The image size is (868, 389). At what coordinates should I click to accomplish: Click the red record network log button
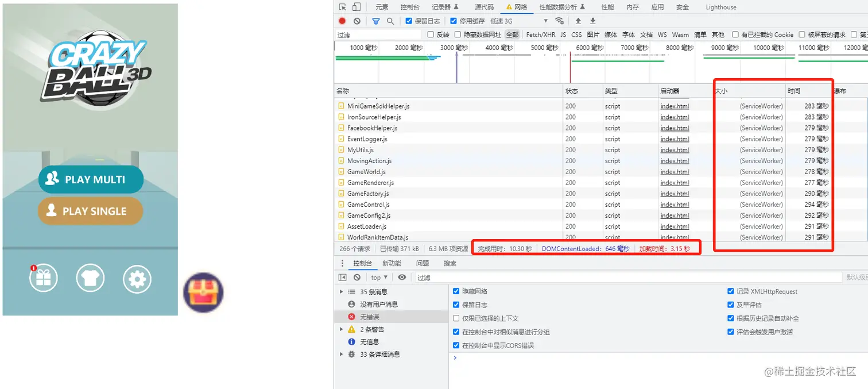[x=342, y=21]
